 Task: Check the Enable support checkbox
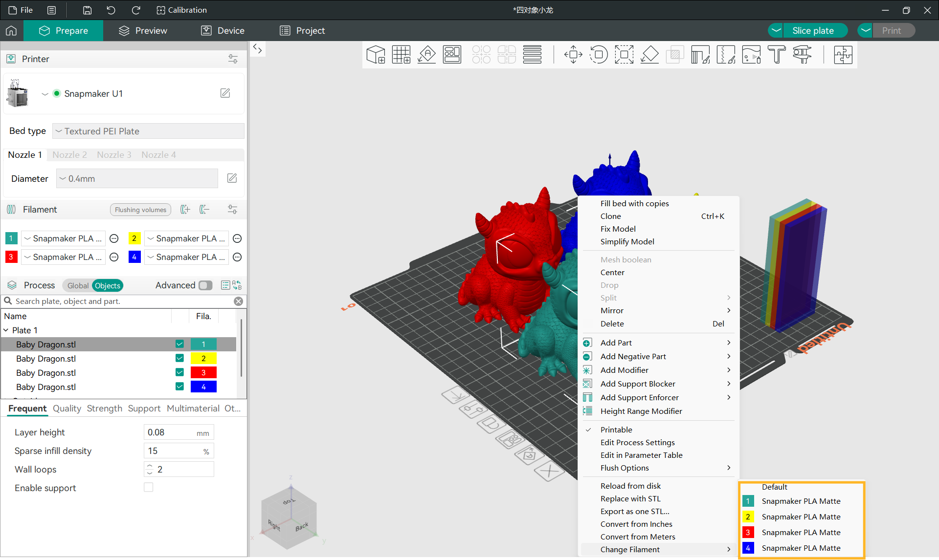tap(149, 487)
